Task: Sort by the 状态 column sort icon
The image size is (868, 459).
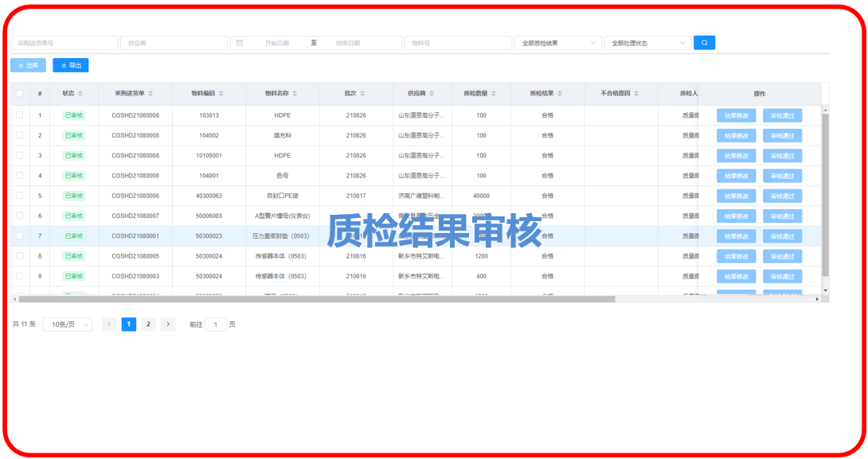Action: coord(81,94)
